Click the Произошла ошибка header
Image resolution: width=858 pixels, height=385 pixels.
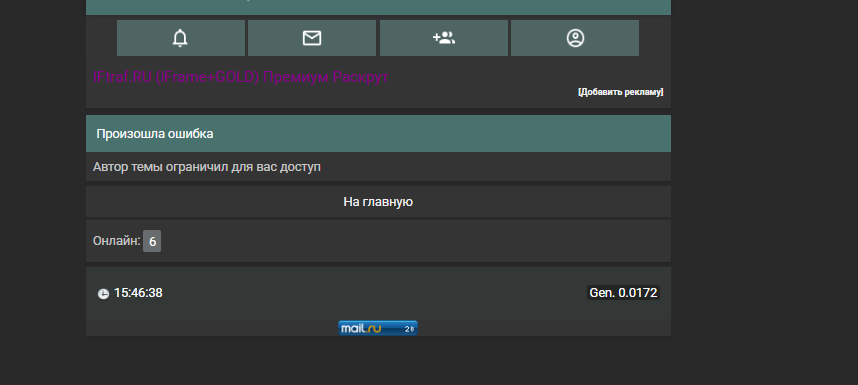[378, 133]
